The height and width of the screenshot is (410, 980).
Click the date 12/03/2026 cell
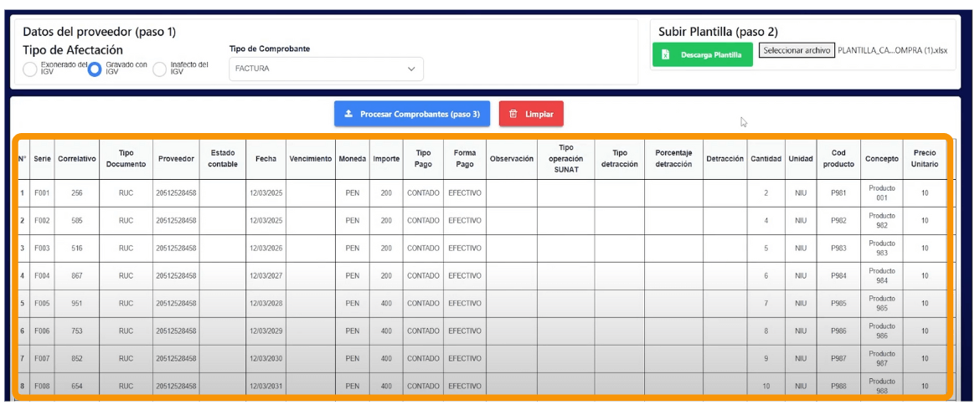(266, 249)
